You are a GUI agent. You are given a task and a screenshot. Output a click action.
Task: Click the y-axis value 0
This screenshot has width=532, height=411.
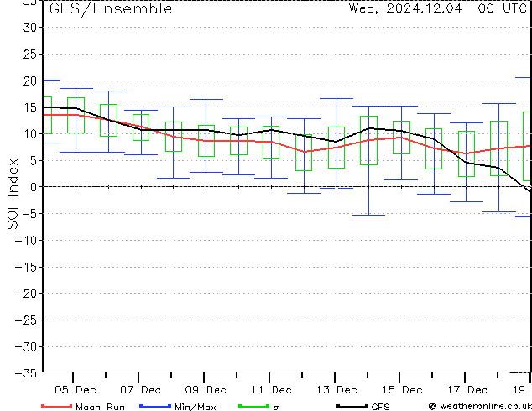(34, 187)
